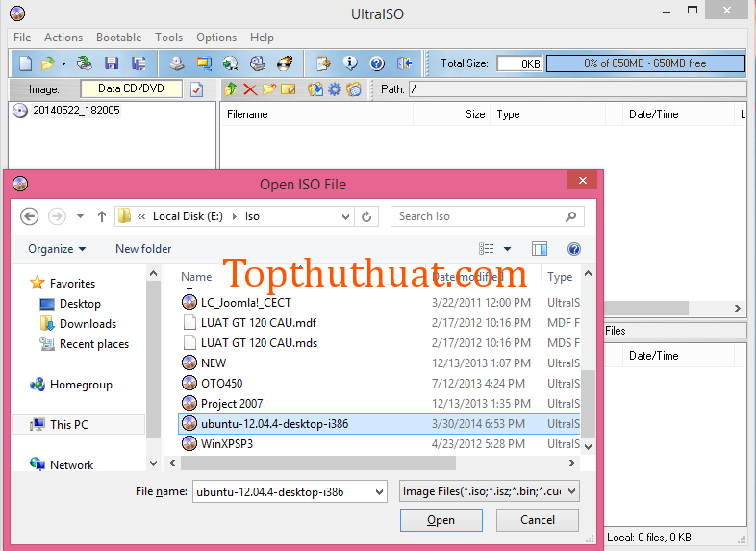Click the New image icon in UltraISO toolbar

pyautogui.click(x=26, y=63)
